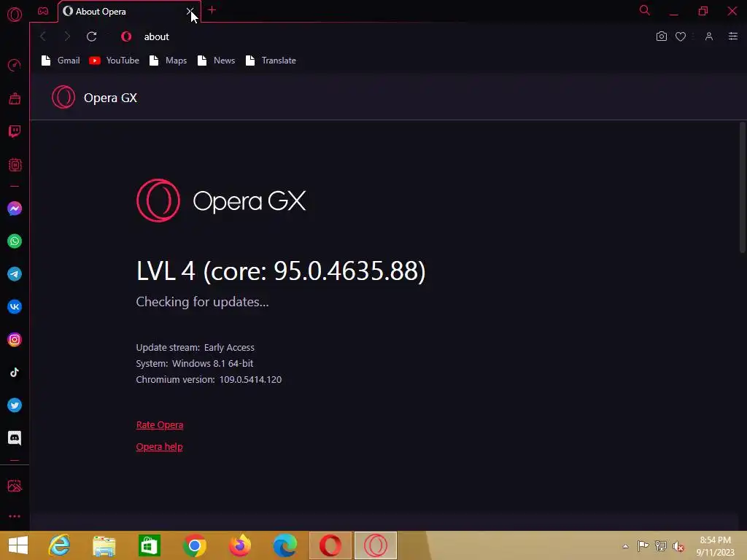This screenshot has height=560, width=747.
Task: Open the profile account icon
Action: (709, 36)
